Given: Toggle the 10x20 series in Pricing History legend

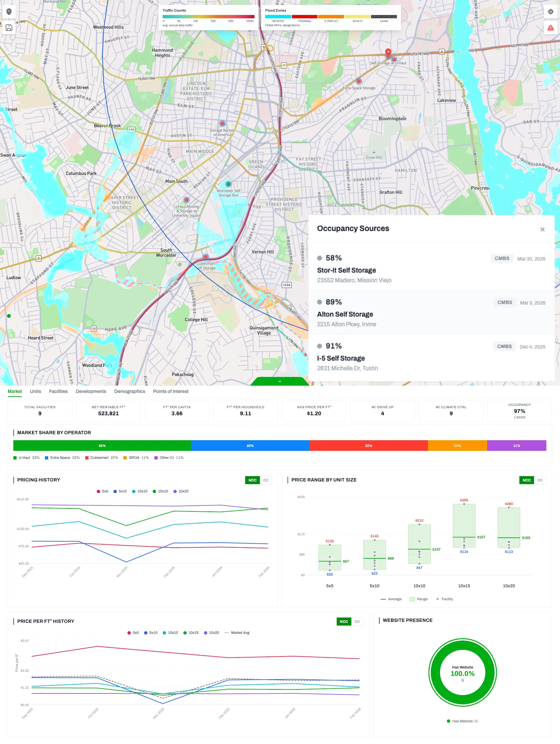Looking at the screenshot, I should [181, 491].
